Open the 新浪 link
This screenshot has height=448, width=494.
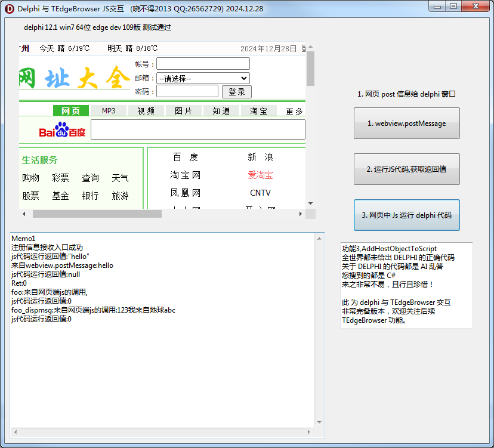coord(259,157)
